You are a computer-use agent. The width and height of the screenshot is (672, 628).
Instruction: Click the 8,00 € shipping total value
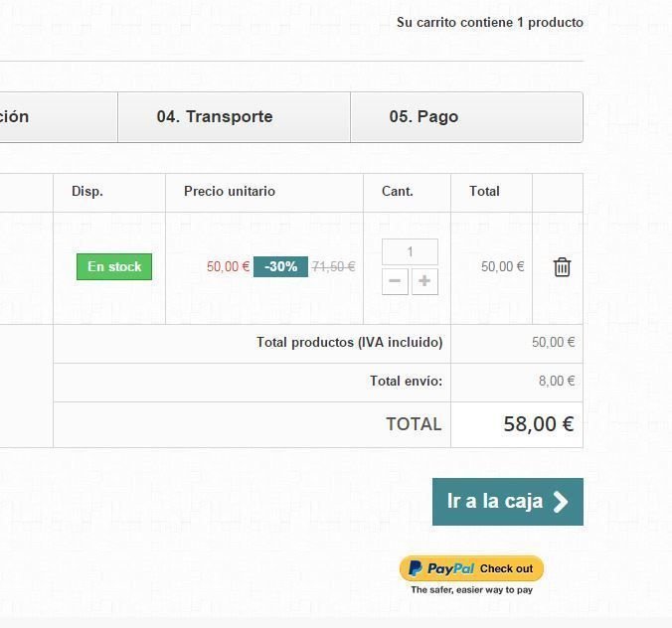[557, 382]
